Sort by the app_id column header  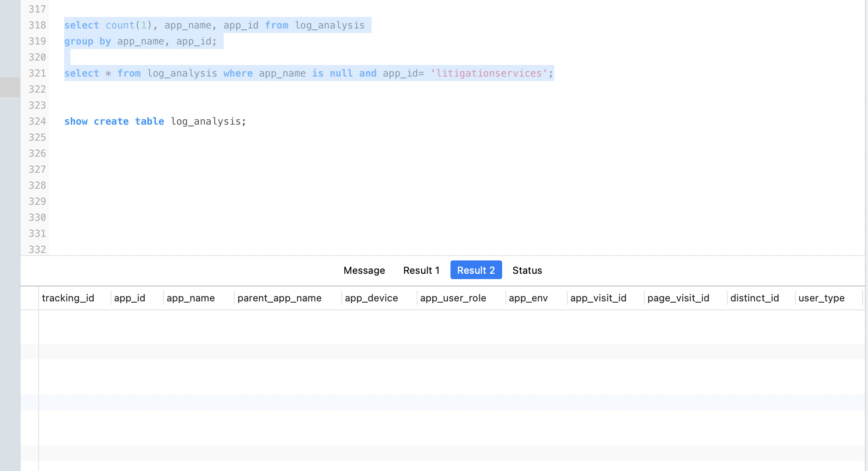pos(130,298)
